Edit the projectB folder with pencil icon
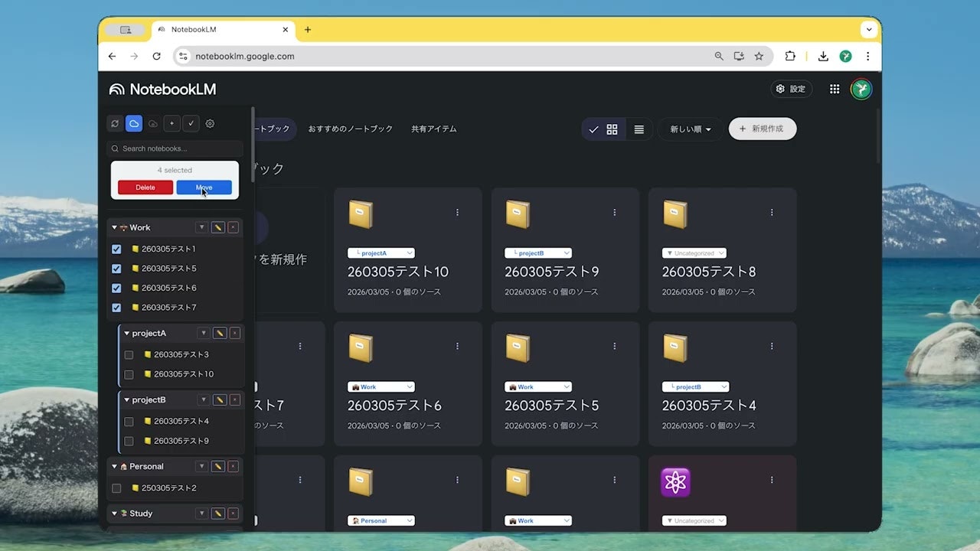 click(220, 399)
